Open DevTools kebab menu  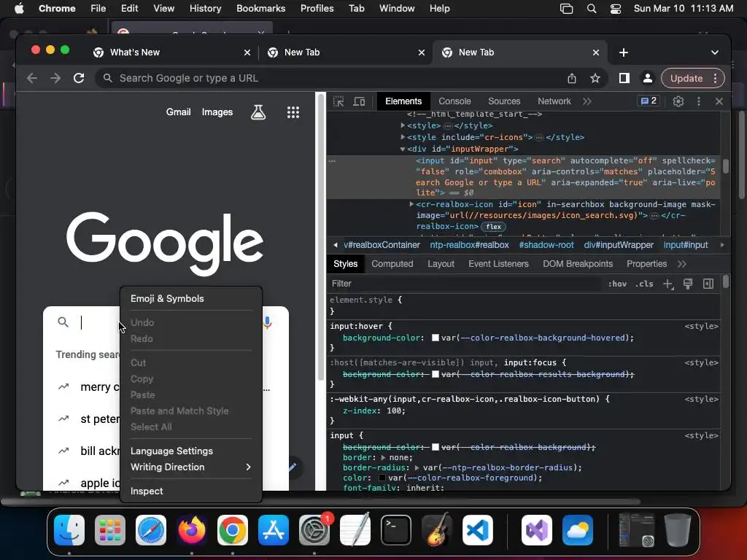point(698,101)
